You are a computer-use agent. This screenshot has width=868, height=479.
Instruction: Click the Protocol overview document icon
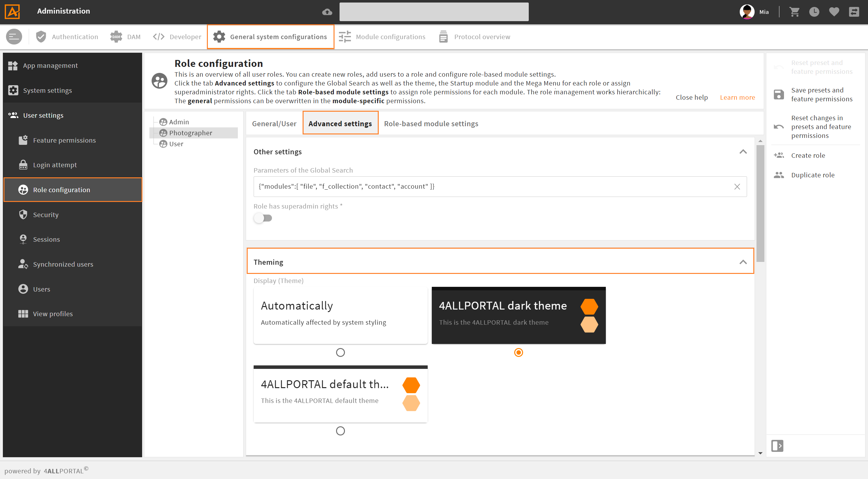pyautogui.click(x=443, y=37)
